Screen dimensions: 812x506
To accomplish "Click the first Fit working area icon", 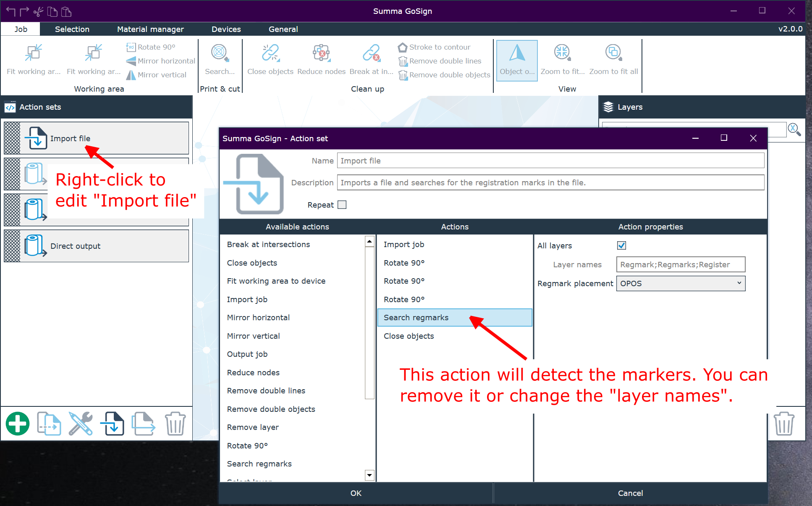I will coord(34,53).
